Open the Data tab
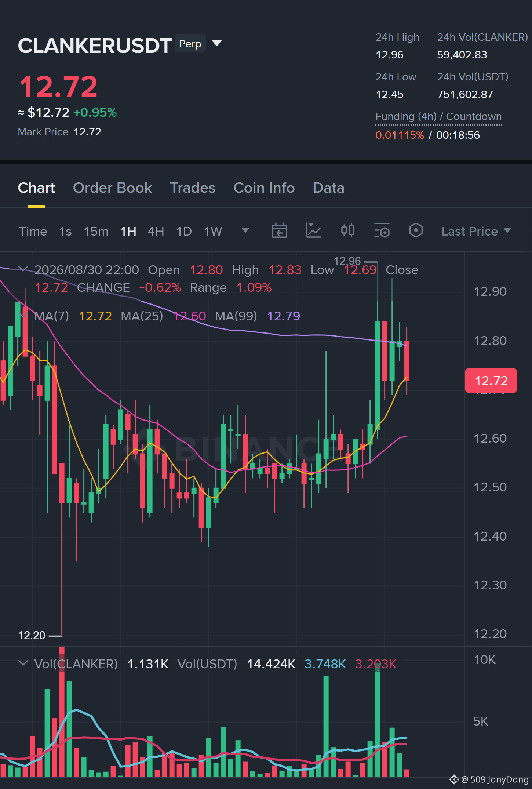 [x=328, y=188]
